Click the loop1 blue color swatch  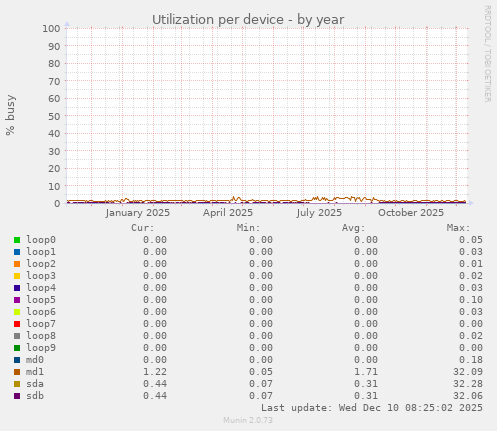(17, 252)
